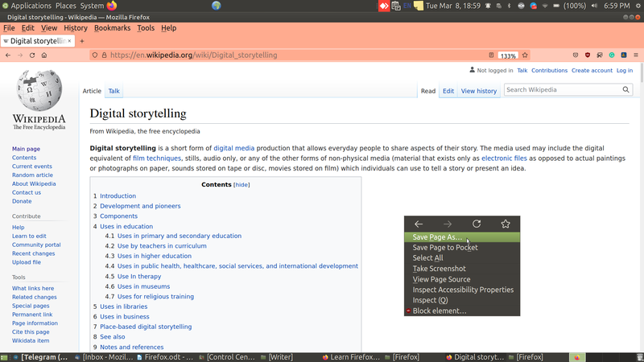Open the digital media link
Viewport: 644px width, 362px height.
click(233, 148)
